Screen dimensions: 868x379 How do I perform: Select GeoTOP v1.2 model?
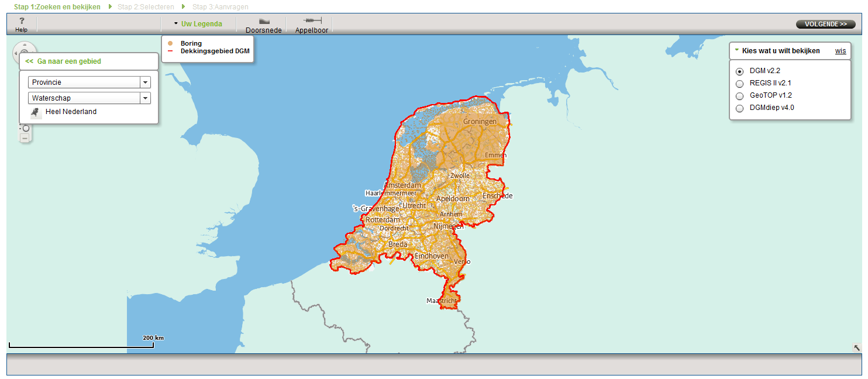[x=739, y=96]
